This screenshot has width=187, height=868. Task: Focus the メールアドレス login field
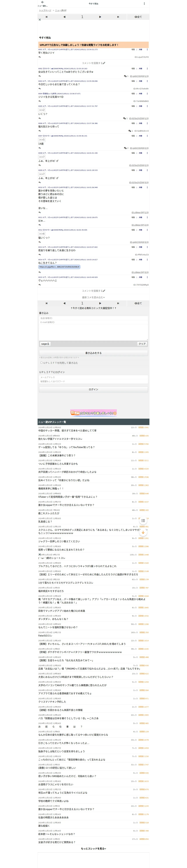93,377
